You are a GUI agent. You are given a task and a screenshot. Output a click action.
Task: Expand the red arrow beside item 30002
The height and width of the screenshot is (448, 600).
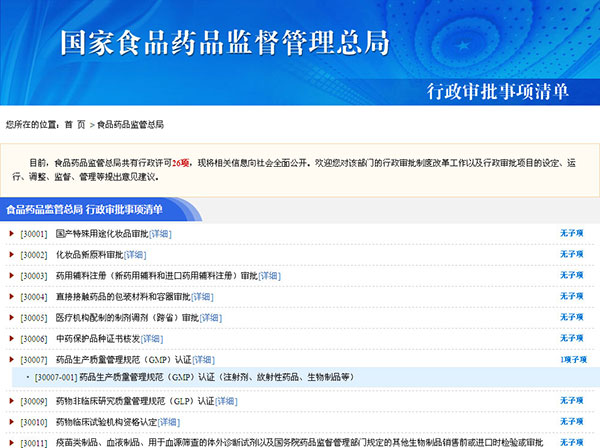pyautogui.click(x=11, y=254)
